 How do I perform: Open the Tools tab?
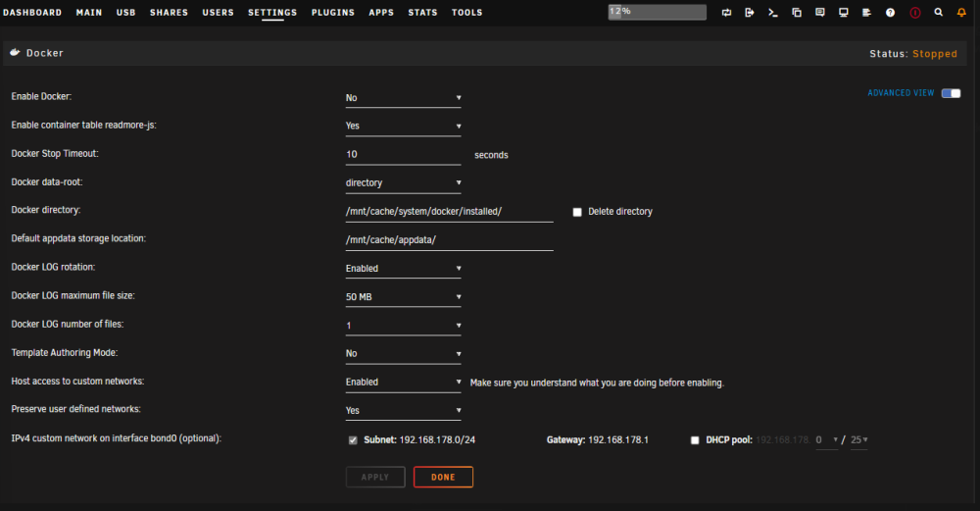click(x=466, y=13)
